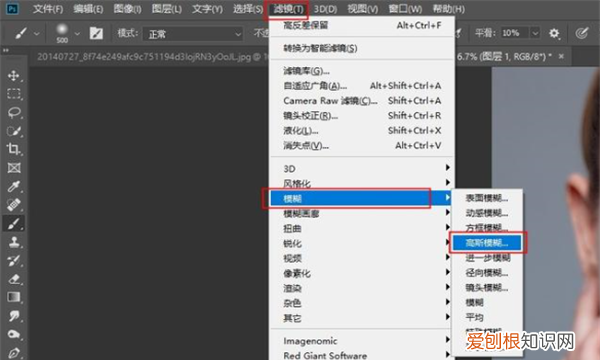Expand the 模糊画廊 submenu

tap(362, 213)
